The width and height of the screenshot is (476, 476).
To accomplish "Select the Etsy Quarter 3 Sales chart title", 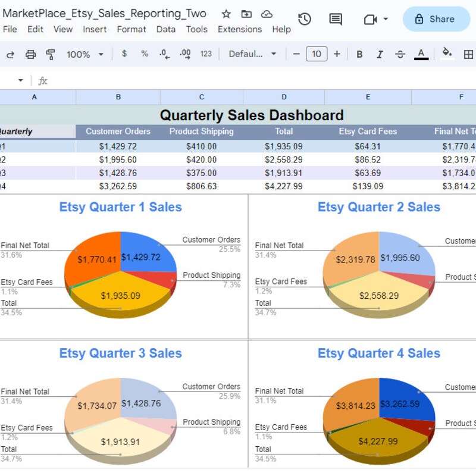I will [121, 353].
